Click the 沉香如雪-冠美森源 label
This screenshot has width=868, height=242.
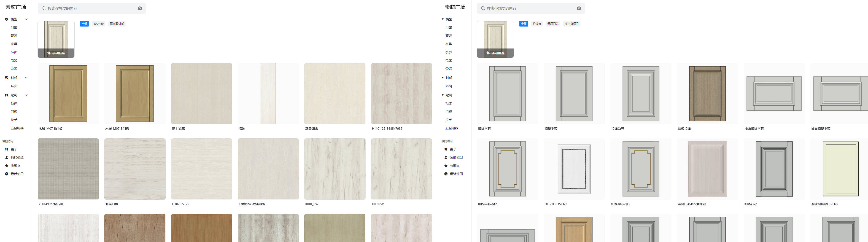(x=252, y=204)
